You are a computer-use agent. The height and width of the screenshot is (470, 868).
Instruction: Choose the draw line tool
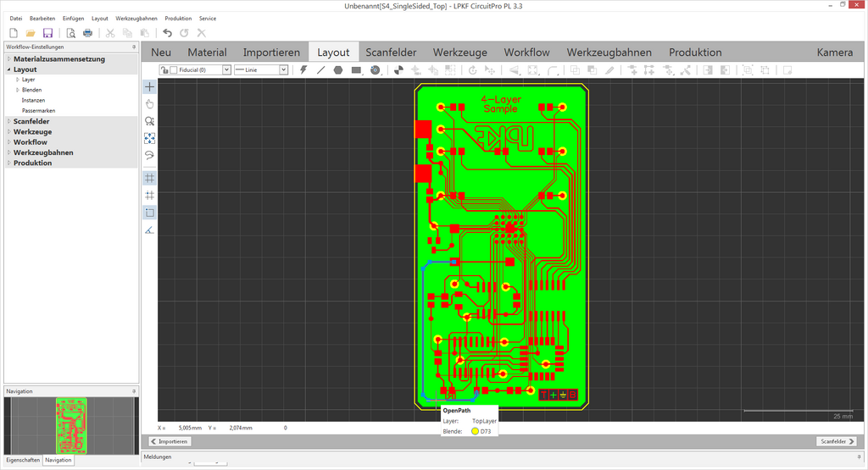point(320,69)
